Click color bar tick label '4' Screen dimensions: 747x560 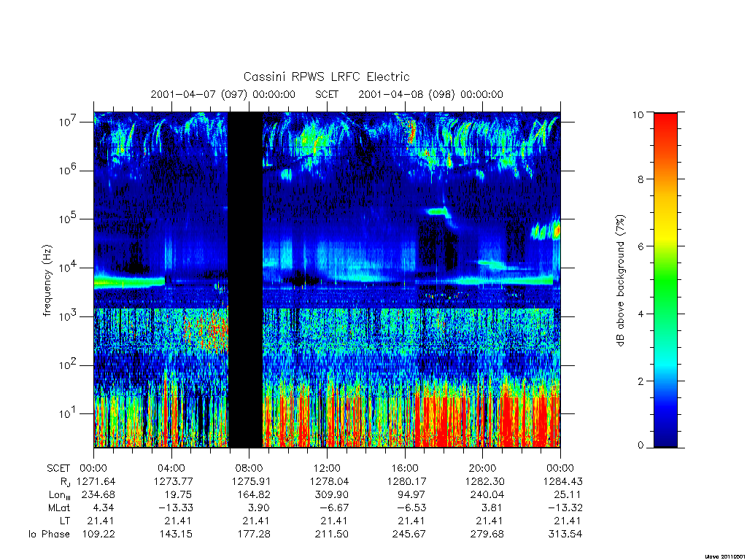640,314
